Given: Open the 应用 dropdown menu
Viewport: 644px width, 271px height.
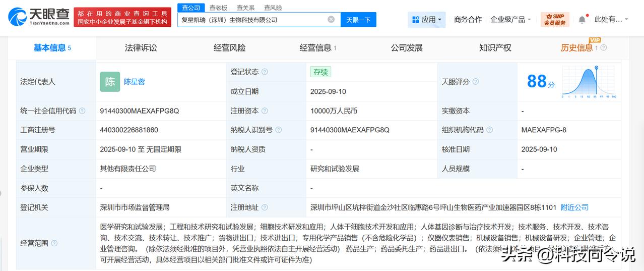Looking at the screenshot, I should [x=427, y=20].
